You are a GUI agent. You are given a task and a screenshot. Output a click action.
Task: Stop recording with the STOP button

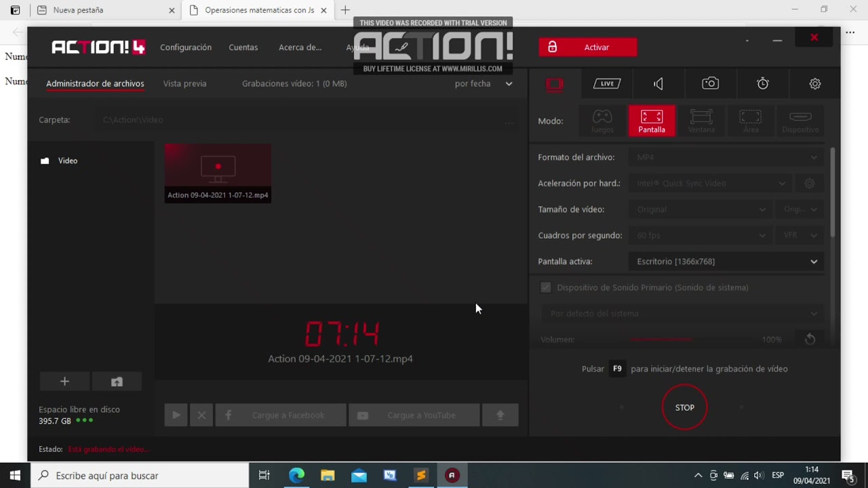[x=685, y=407]
